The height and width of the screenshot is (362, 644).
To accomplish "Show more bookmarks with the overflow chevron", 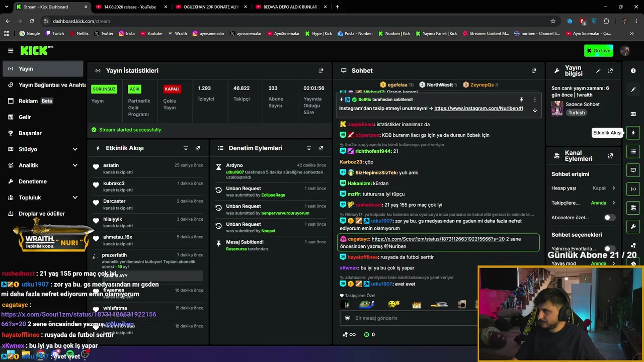I will 632,34.
